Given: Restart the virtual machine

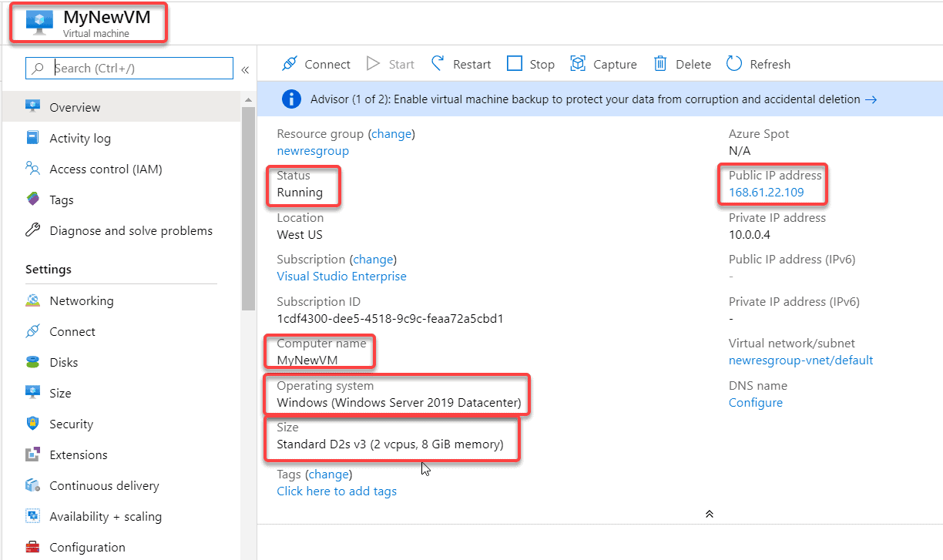Looking at the screenshot, I should [461, 64].
